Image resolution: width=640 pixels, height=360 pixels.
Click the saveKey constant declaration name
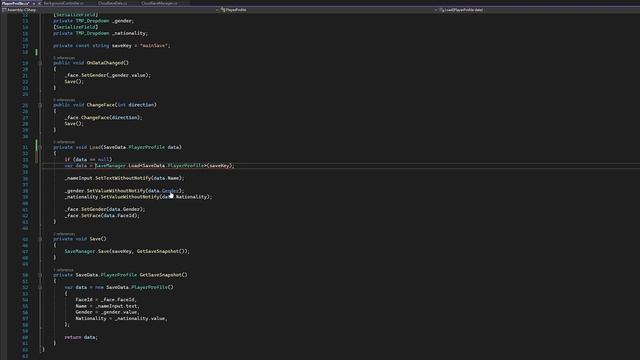[122, 46]
